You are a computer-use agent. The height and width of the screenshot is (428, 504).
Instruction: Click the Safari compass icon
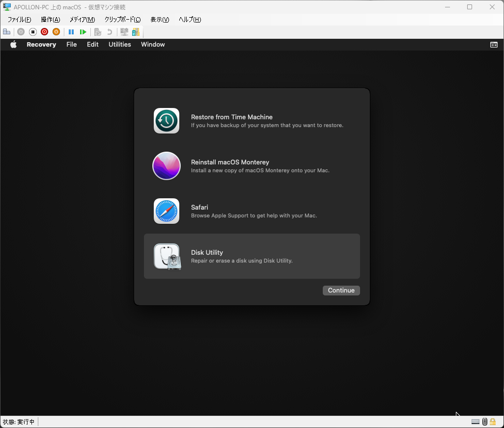pos(167,211)
